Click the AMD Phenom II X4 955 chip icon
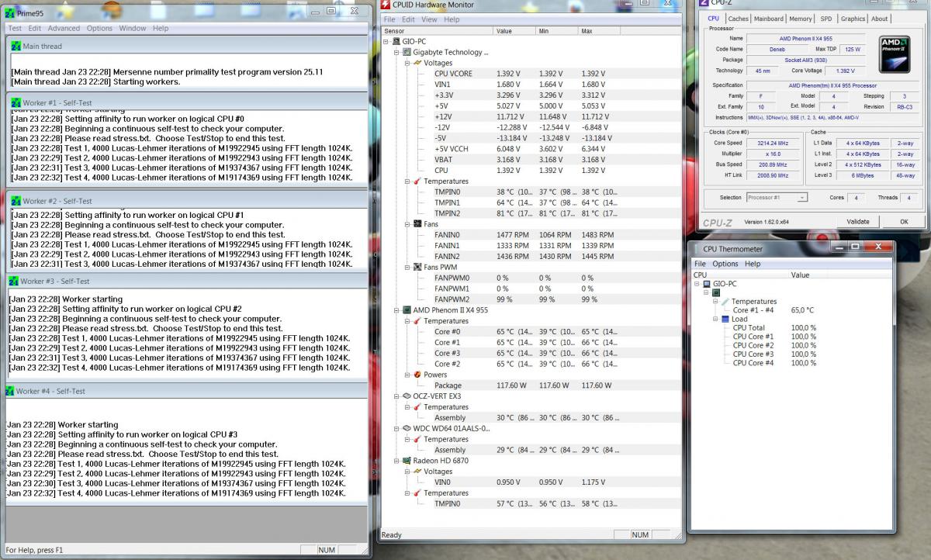This screenshot has height=560, width=931. 407,309
